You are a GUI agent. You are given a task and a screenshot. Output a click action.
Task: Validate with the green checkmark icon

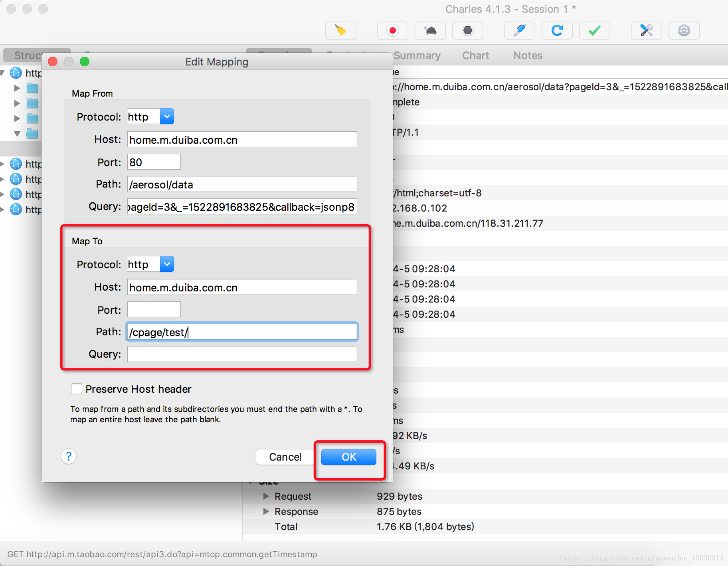(595, 31)
